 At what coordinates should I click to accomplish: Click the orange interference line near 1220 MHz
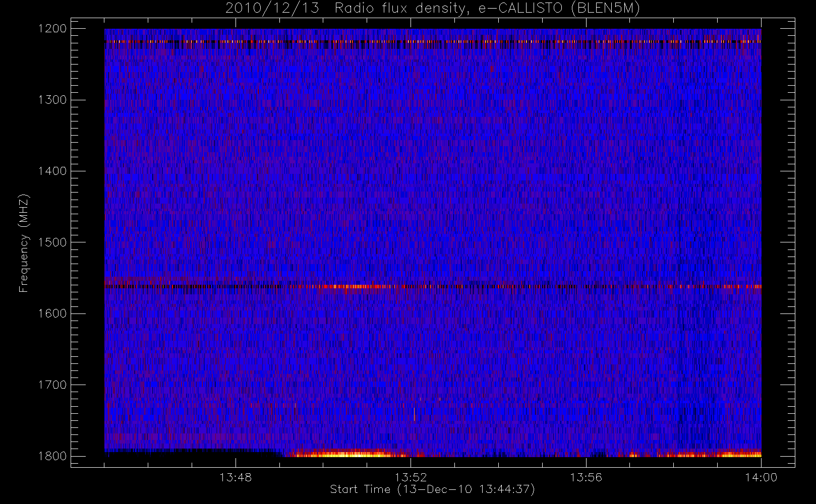433,41
